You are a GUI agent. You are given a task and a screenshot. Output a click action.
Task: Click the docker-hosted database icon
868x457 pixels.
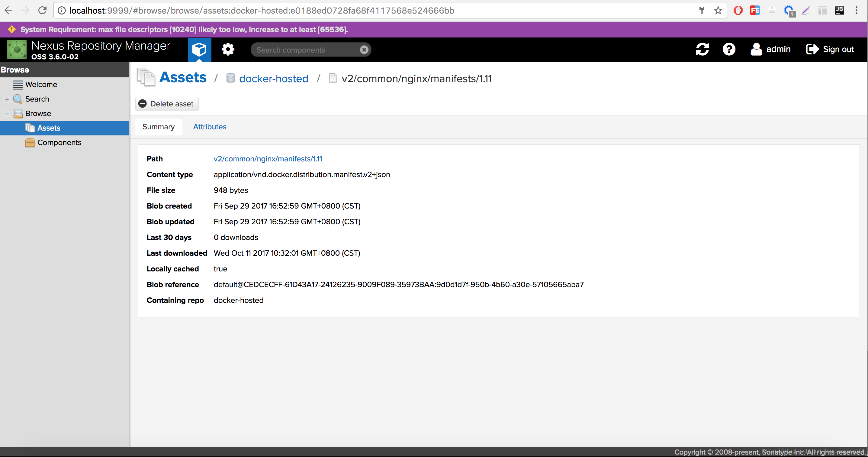click(230, 78)
